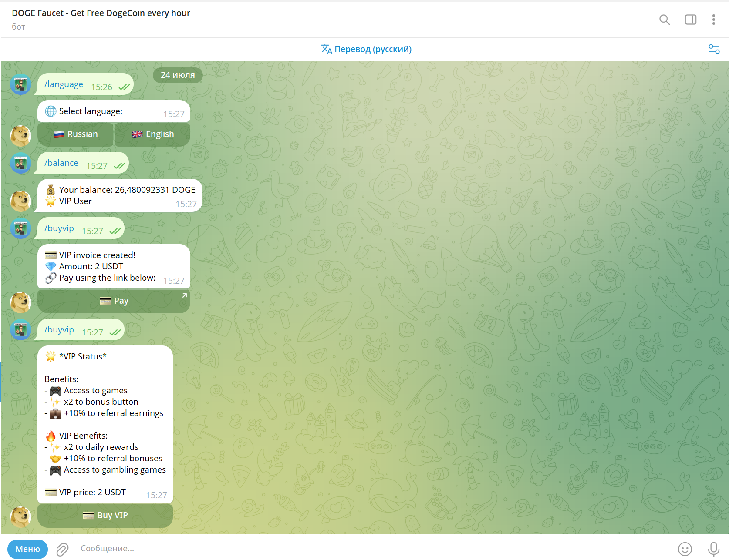The width and height of the screenshot is (729, 560).
Task: Choose the English language button
Action: [x=152, y=134]
